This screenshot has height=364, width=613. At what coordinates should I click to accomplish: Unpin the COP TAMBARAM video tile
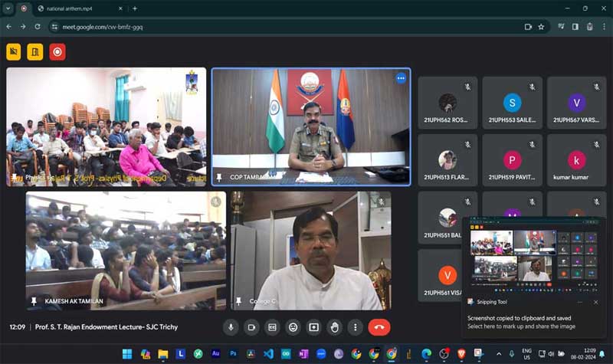pyautogui.click(x=219, y=178)
